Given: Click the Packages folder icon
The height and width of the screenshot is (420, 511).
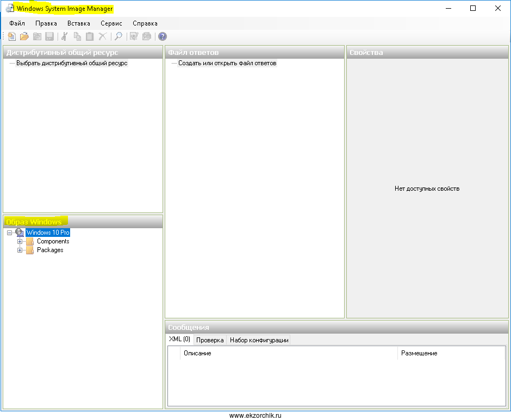Looking at the screenshot, I should [30, 250].
